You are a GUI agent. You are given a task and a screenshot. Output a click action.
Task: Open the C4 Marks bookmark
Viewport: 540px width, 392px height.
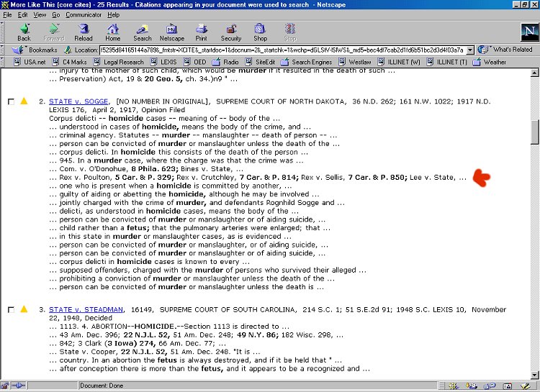(x=69, y=62)
